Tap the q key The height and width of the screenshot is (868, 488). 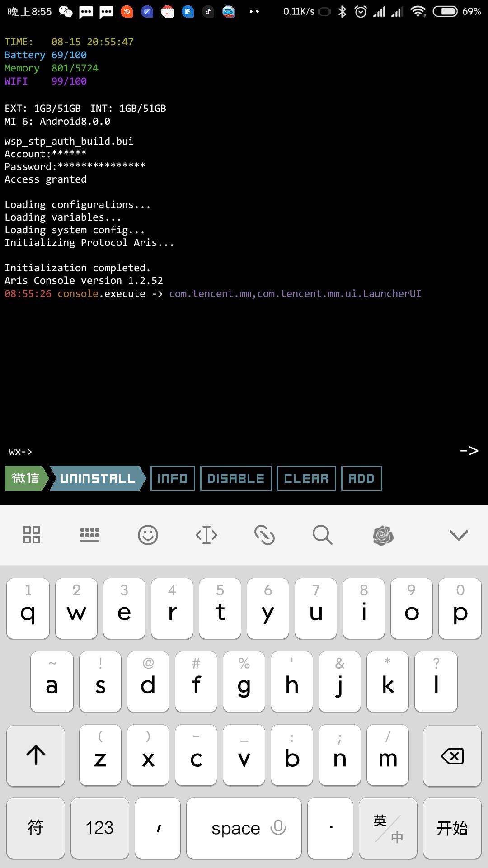[28, 609]
